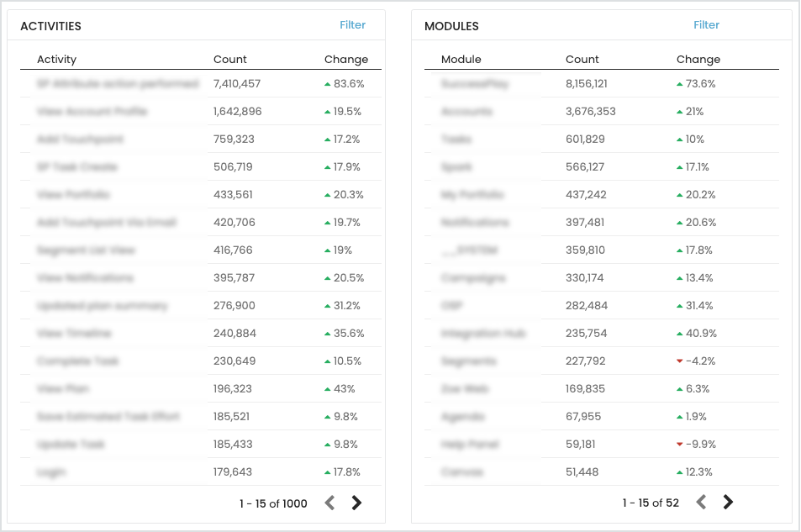801x532 pixels.
Task: Click the green up arrow beside 40.9%
Action: coord(679,334)
